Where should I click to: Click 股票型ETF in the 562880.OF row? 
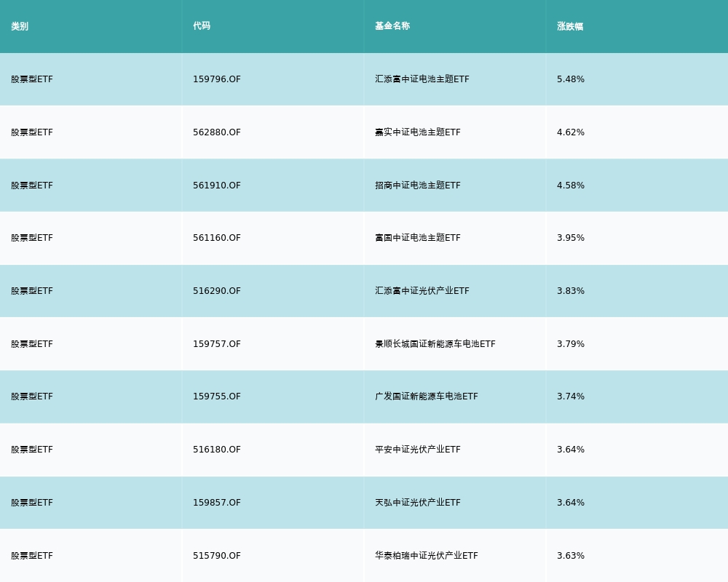click(x=32, y=132)
